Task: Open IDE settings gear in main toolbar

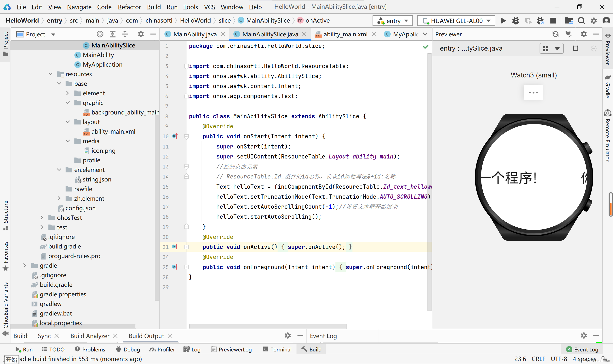Action: 593,21
